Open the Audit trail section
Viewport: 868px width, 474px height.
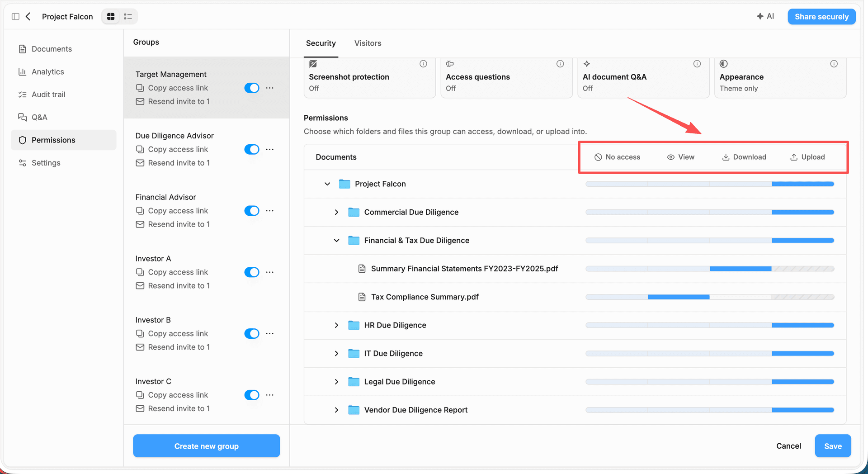(64, 95)
